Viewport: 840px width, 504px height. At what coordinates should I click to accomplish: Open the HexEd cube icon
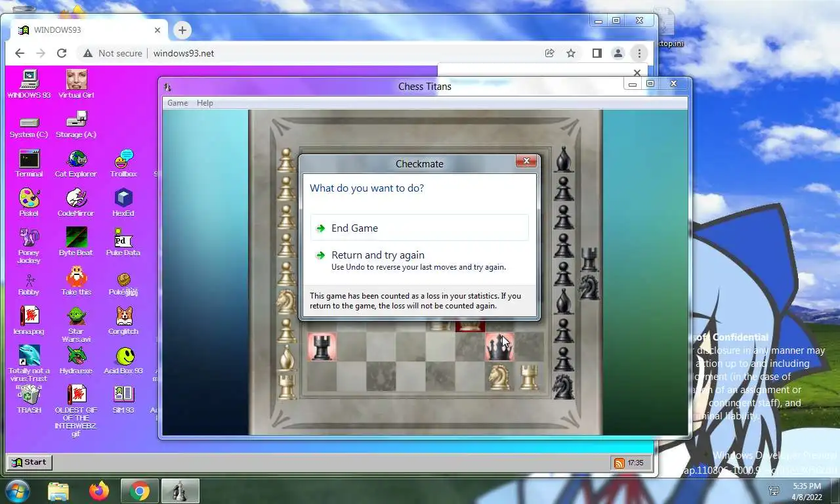point(123,203)
